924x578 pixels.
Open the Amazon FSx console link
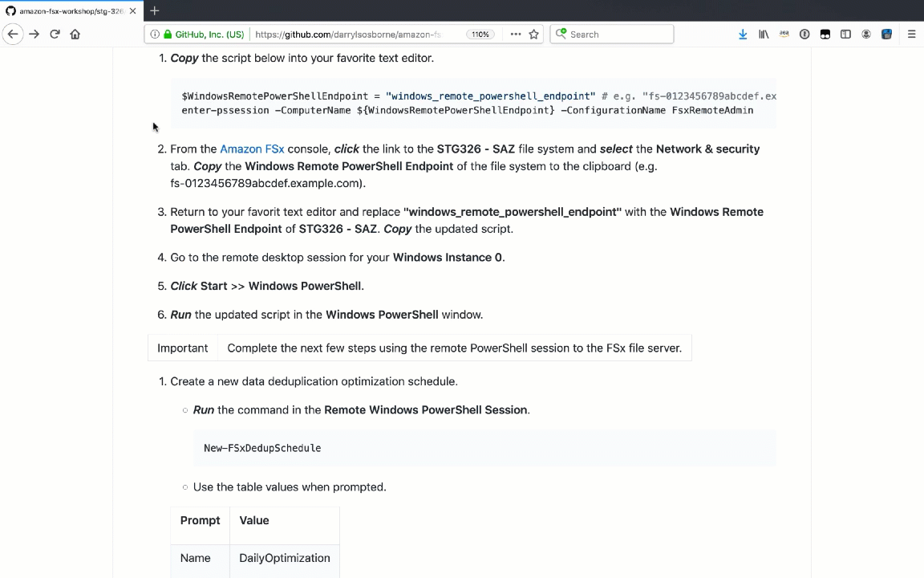pos(252,149)
